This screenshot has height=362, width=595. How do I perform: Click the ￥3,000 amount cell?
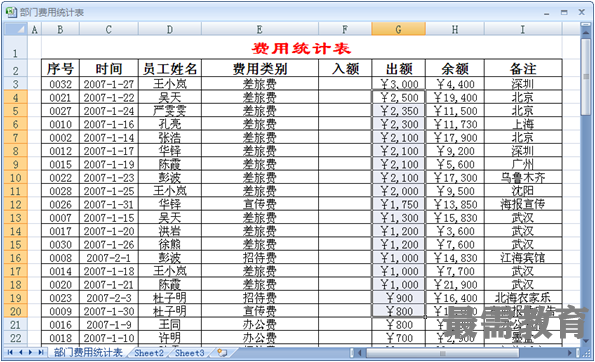[x=398, y=84]
